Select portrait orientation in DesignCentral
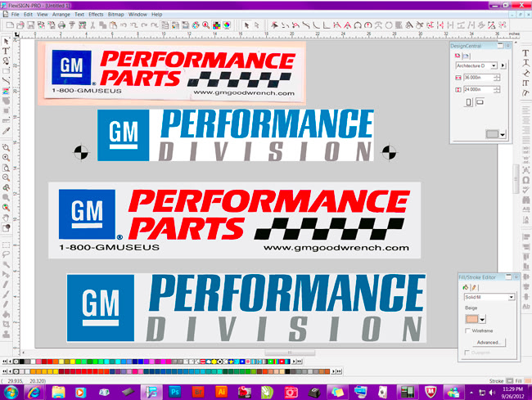Image resolution: width=532 pixels, height=400 pixels. 468,102
